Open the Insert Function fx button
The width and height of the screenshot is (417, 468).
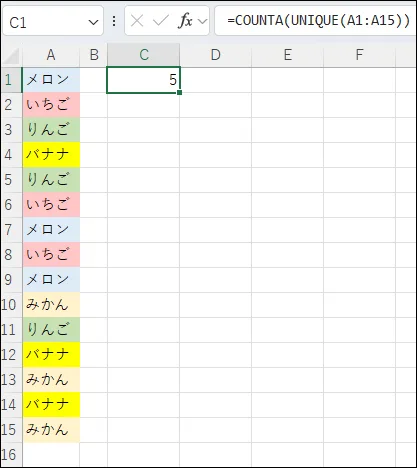click(185, 21)
